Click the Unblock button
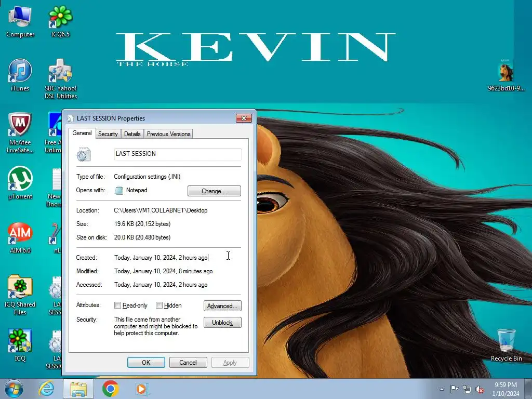The image size is (532, 399). (222, 322)
